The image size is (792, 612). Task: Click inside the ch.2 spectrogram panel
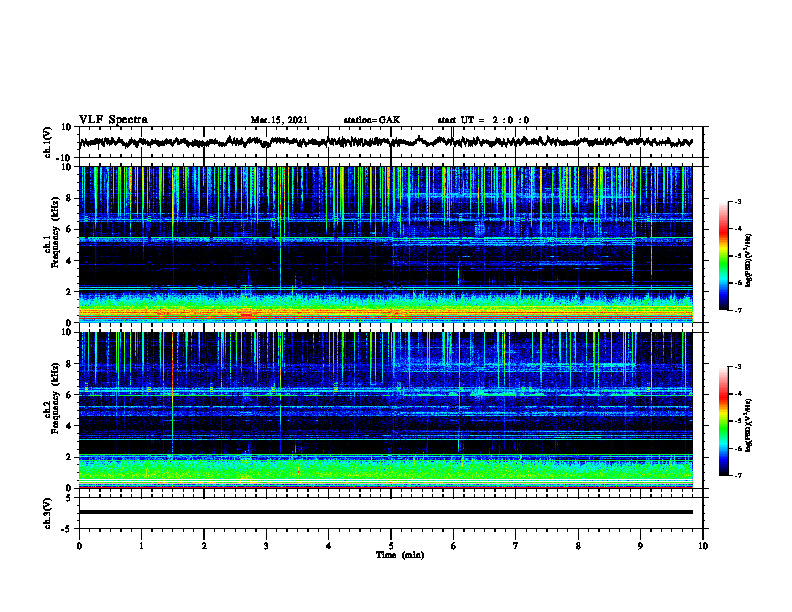(x=385, y=410)
